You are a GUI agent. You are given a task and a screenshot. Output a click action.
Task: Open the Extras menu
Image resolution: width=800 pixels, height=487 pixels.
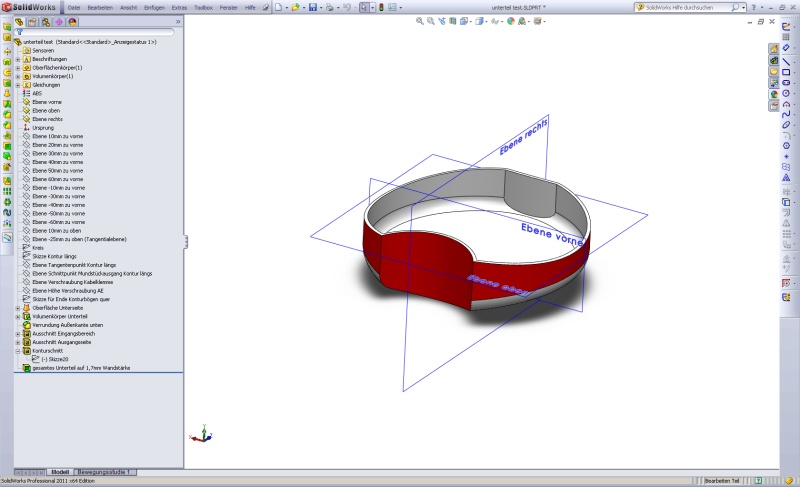tap(179, 7)
